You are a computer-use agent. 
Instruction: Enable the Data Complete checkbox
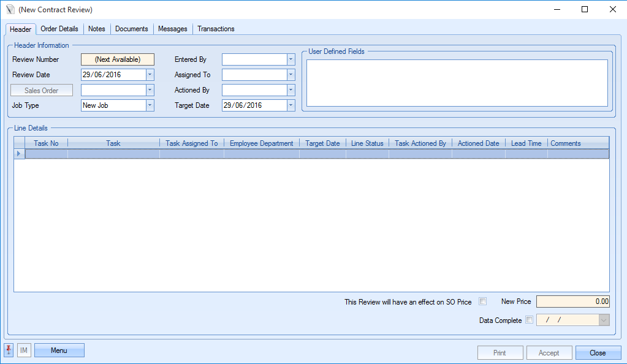click(x=530, y=320)
